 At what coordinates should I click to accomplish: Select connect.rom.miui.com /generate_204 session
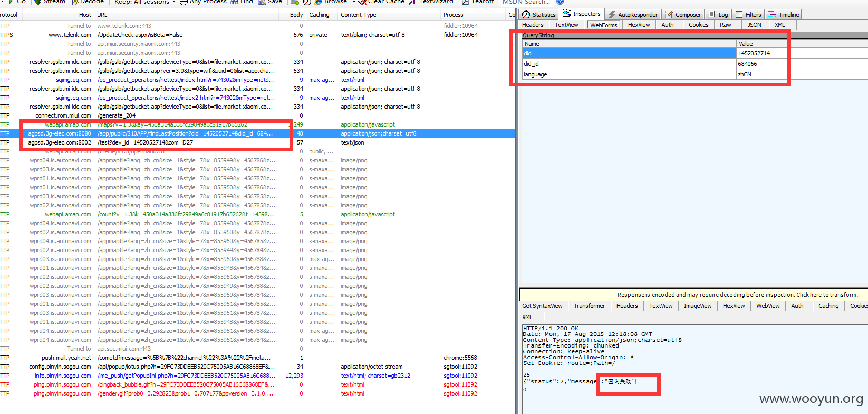pyautogui.click(x=257, y=115)
